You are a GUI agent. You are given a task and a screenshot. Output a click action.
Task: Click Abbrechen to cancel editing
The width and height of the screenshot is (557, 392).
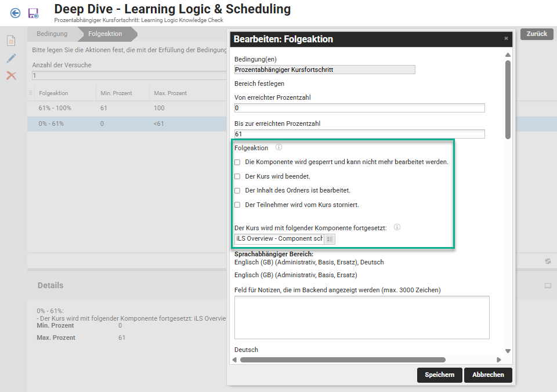click(488, 375)
